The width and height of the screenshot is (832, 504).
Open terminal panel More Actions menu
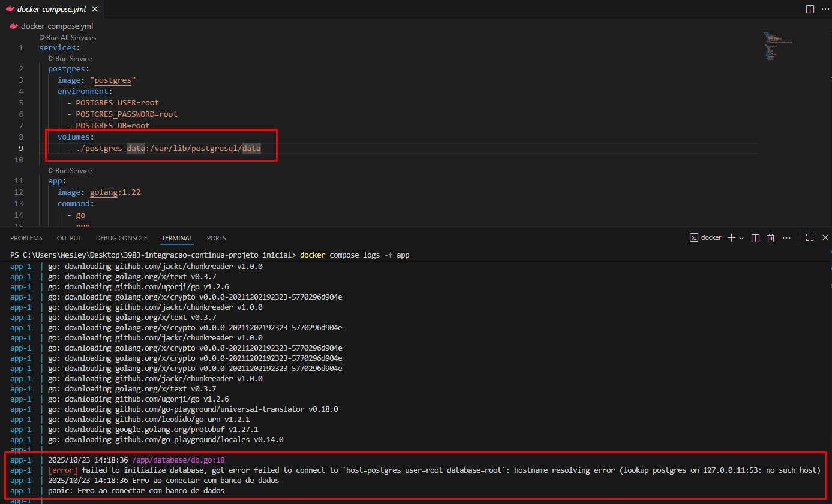pyautogui.click(x=786, y=237)
